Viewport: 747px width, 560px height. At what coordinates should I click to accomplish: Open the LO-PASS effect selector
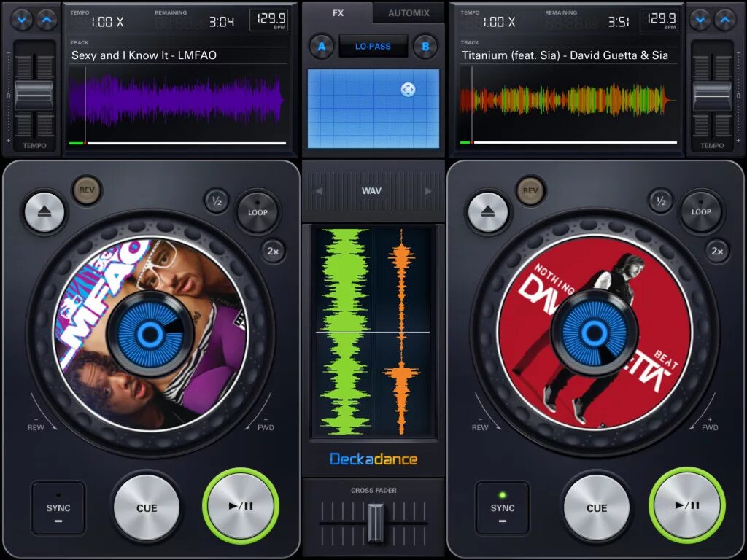[373, 47]
